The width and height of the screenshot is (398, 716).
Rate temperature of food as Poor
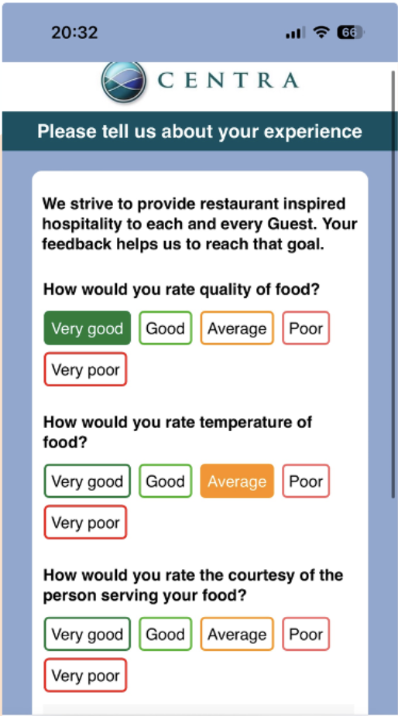tap(306, 481)
